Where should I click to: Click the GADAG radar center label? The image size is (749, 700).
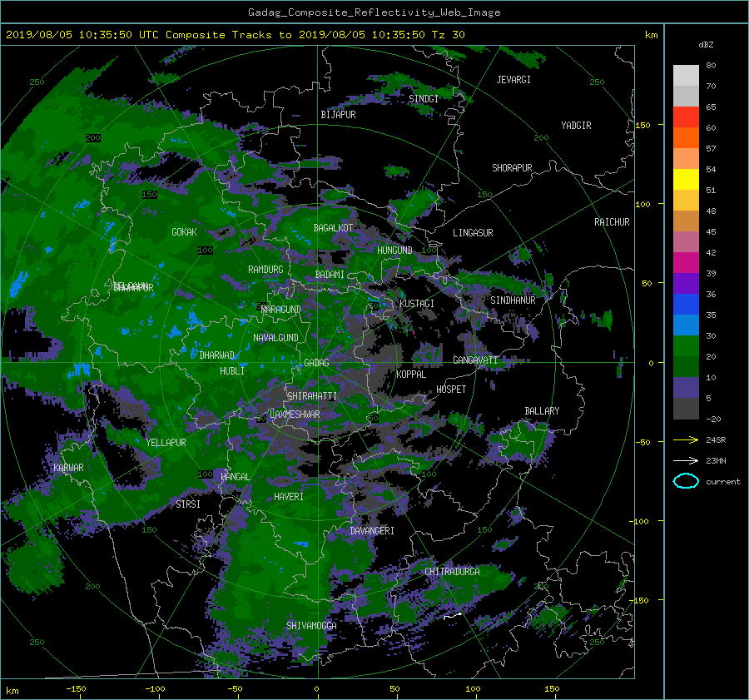click(317, 363)
